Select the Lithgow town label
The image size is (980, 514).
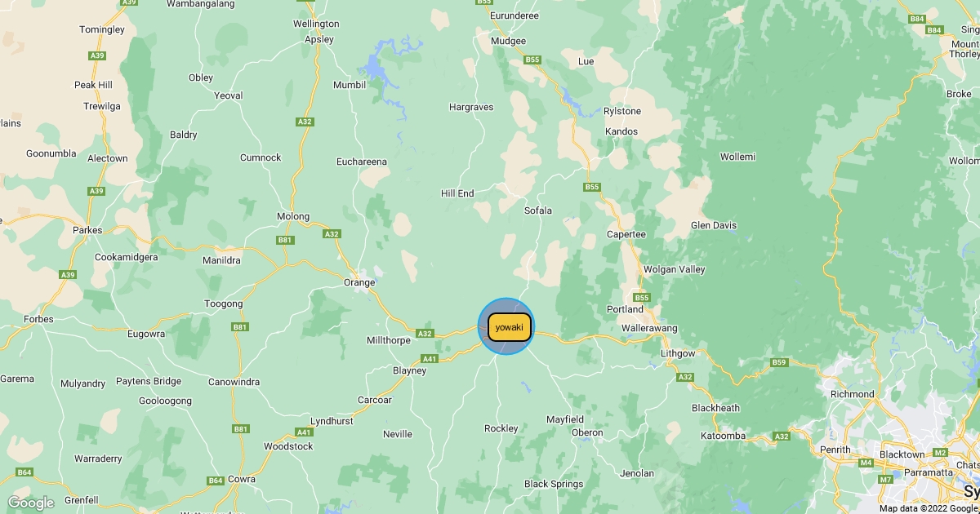[678, 353]
